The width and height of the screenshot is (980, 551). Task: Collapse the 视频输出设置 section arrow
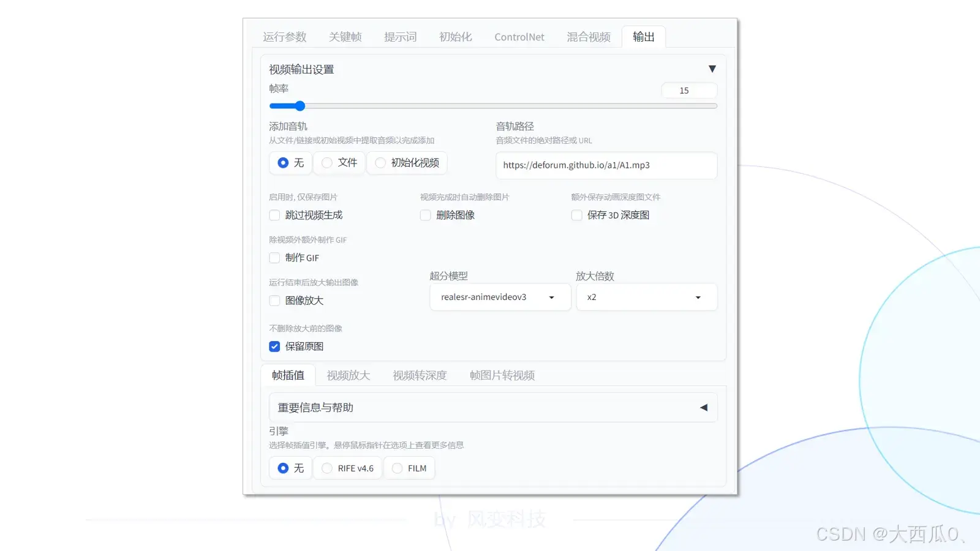coord(712,69)
